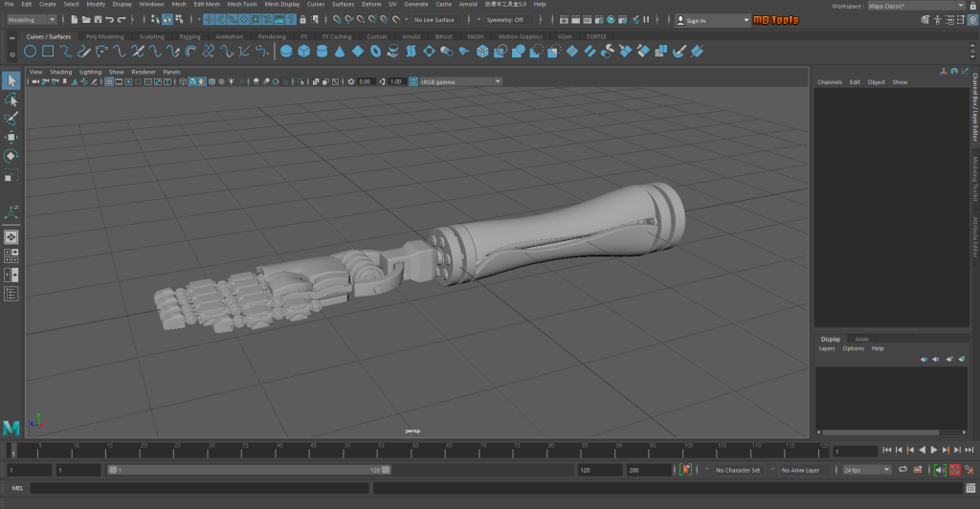This screenshot has height=509, width=980.
Task: Create a NURBS Square from the shelf
Action: coord(48,52)
